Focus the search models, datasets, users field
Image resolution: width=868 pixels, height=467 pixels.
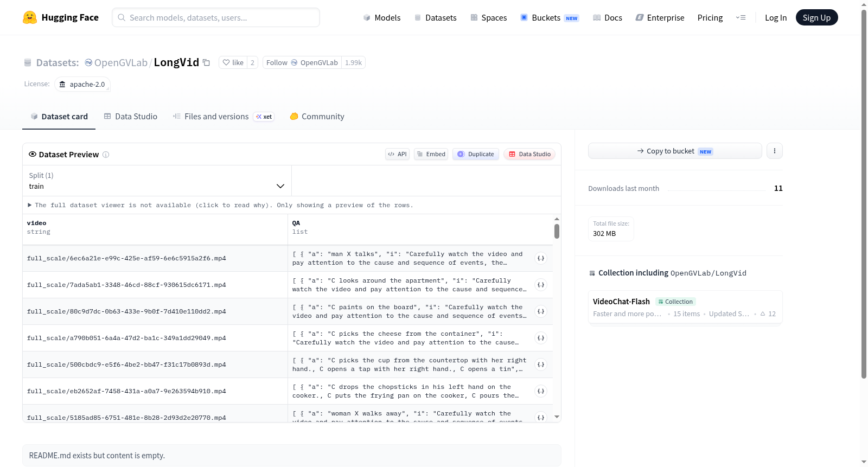coord(216,17)
